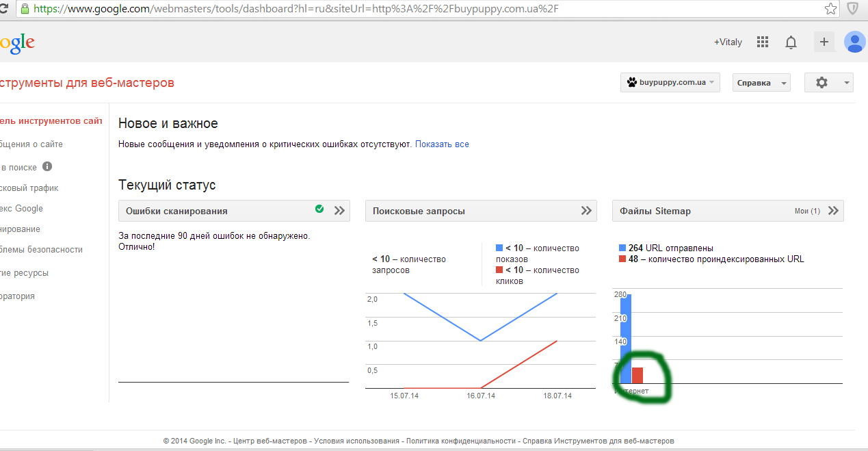The image size is (868, 451).
Task: Click the plus share icon
Action: tap(824, 42)
